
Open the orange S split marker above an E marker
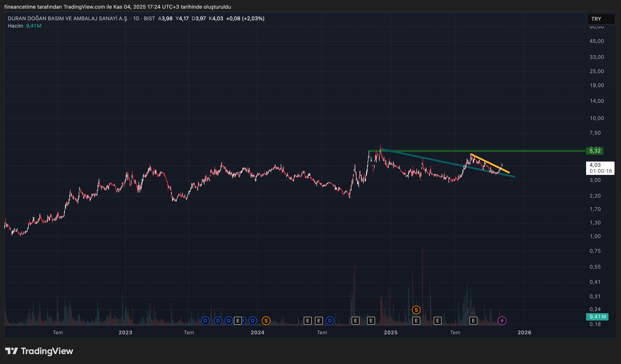point(416,310)
